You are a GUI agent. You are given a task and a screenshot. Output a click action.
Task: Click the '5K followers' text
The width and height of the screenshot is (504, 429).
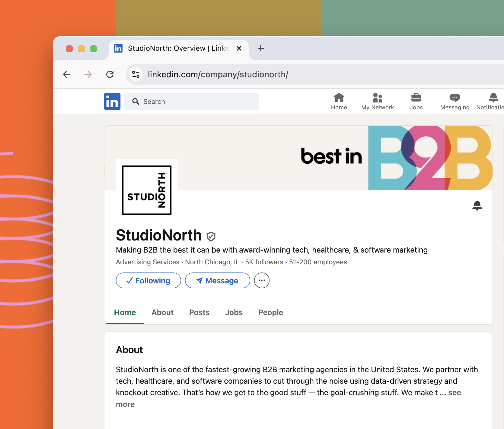point(264,262)
